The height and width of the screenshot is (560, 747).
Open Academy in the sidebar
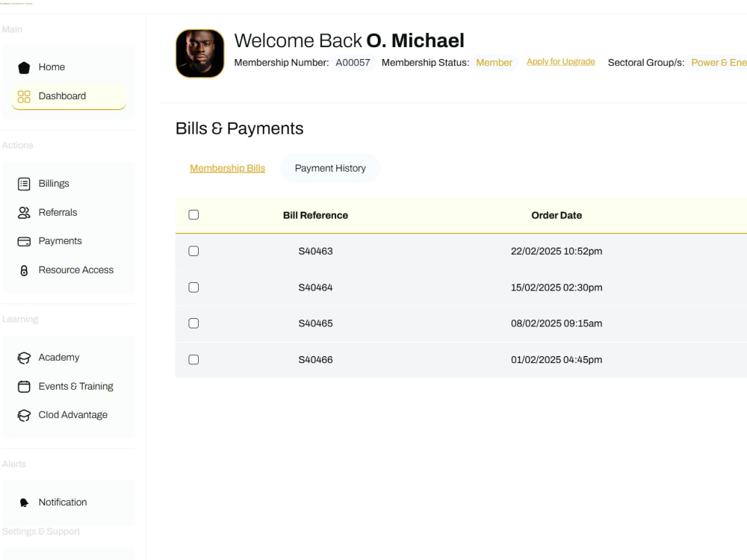[69, 358]
